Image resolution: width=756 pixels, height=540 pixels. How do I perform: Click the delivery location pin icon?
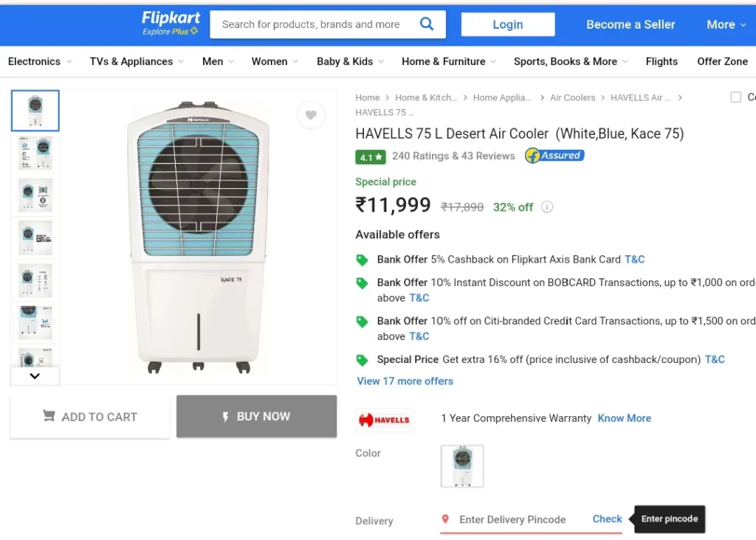[x=445, y=519]
